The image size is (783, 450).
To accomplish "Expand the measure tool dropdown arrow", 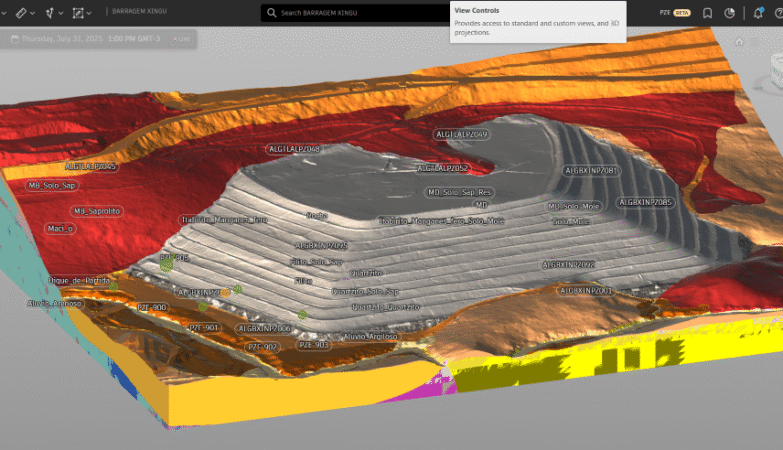I will click(x=34, y=13).
